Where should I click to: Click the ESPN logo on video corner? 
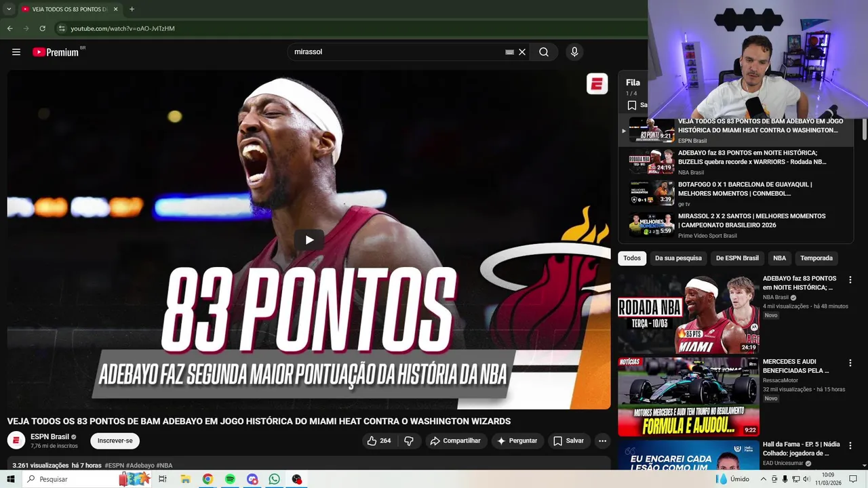coord(597,84)
